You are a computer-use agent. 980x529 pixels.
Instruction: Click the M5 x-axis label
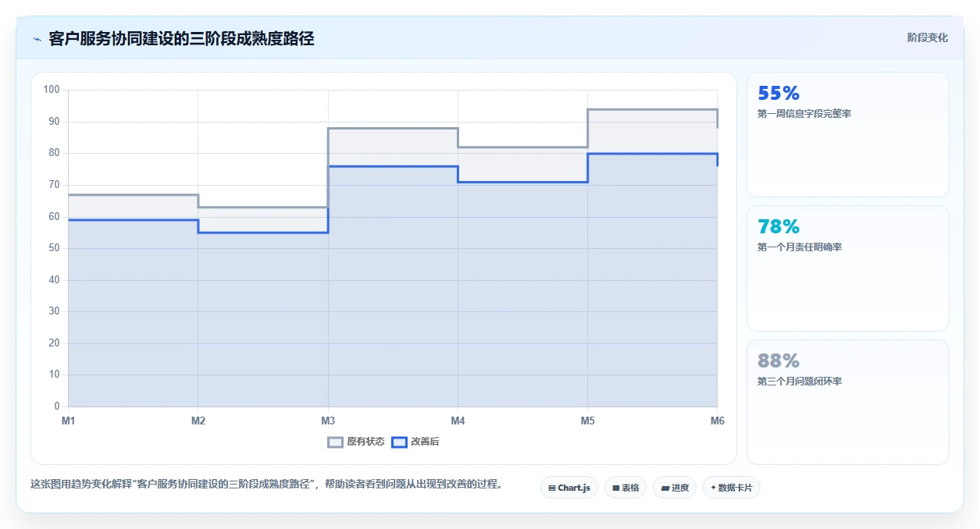[x=587, y=421]
